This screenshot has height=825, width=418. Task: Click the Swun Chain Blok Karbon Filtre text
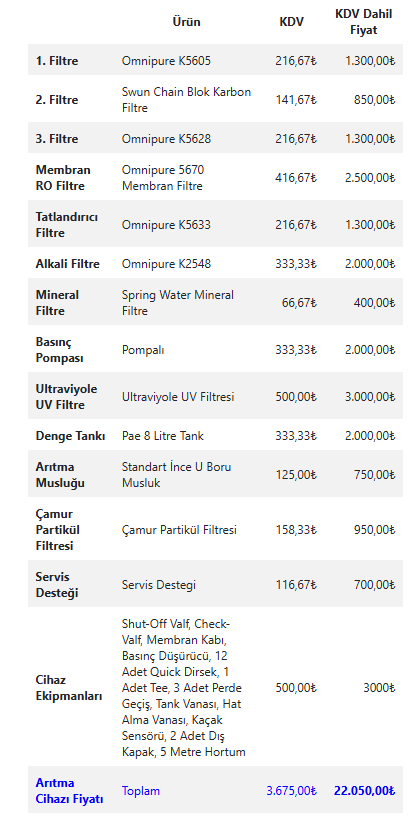[x=186, y=100]
